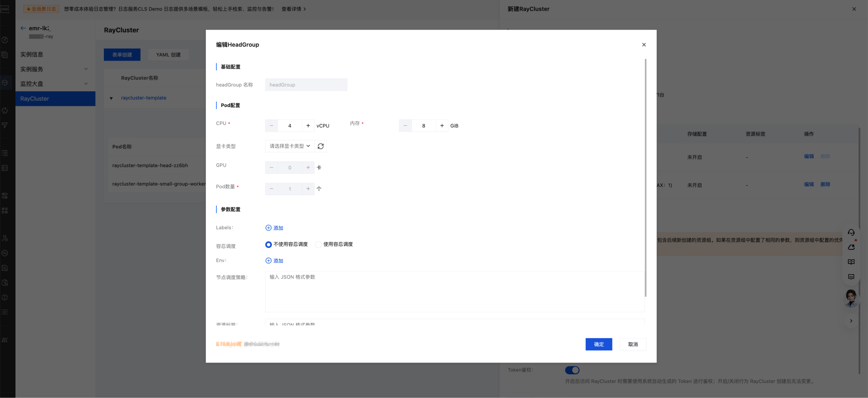Decrease GPU card count
868x398 pixels.
(271, 168)
